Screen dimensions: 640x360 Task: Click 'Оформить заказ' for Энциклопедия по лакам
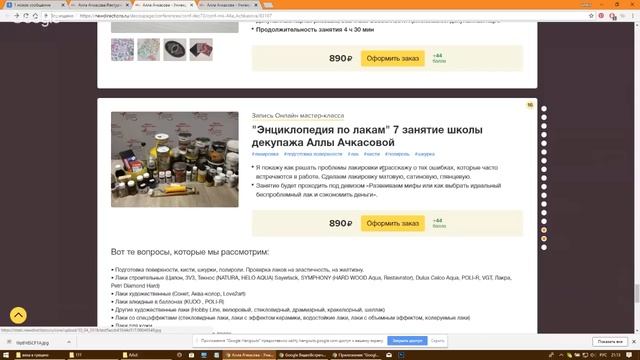393,223
